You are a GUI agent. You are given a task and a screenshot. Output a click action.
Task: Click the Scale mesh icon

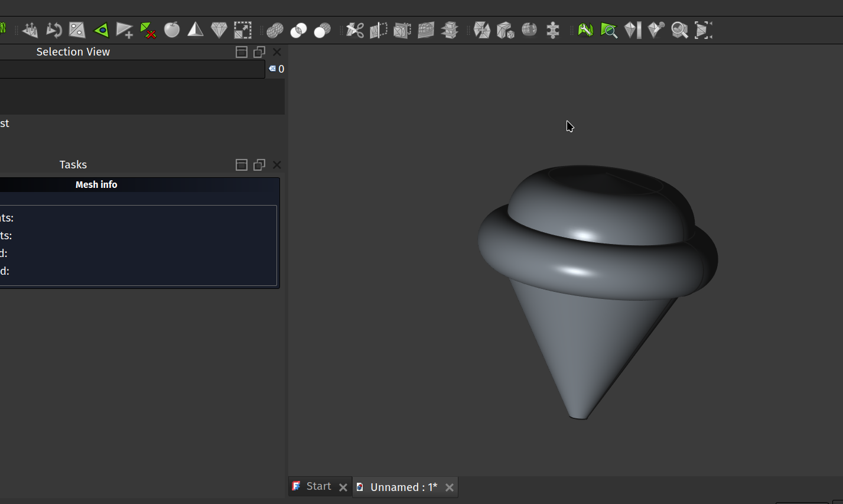tap(243, 30)
